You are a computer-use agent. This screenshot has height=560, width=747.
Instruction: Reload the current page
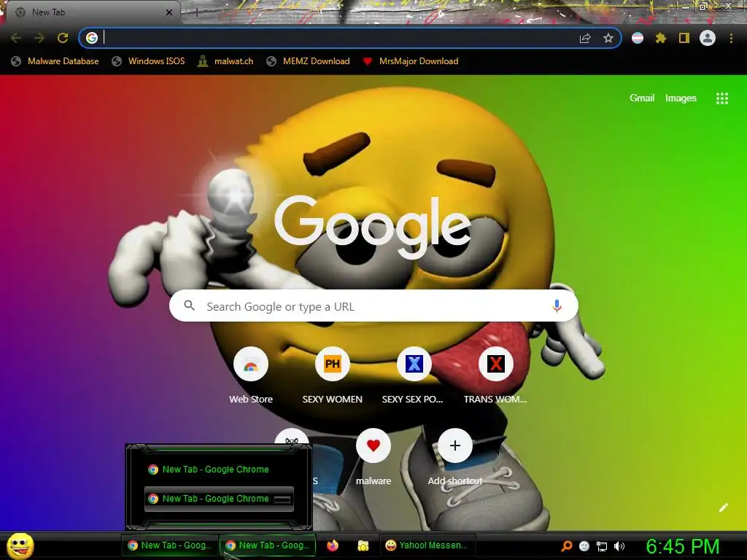[63, 38]
